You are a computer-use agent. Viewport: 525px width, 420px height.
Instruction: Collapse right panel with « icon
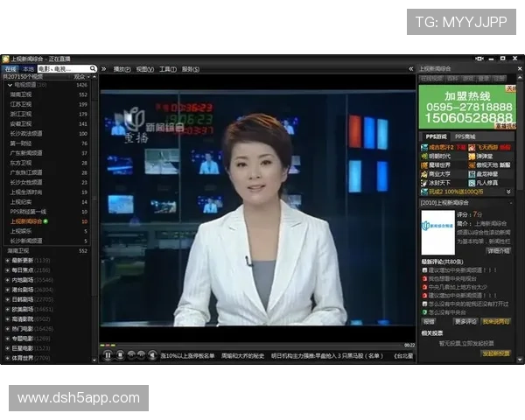[411, 69]
